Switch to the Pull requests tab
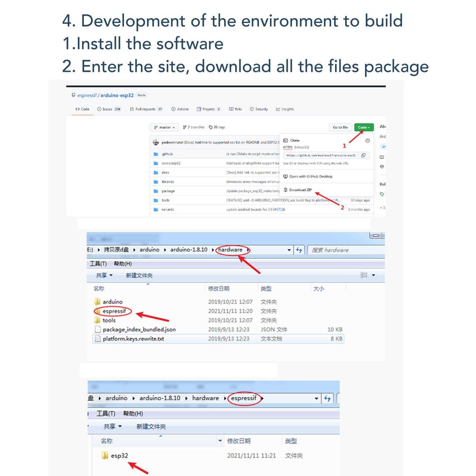This screenshot has width=476, height=476. [146, 109]
